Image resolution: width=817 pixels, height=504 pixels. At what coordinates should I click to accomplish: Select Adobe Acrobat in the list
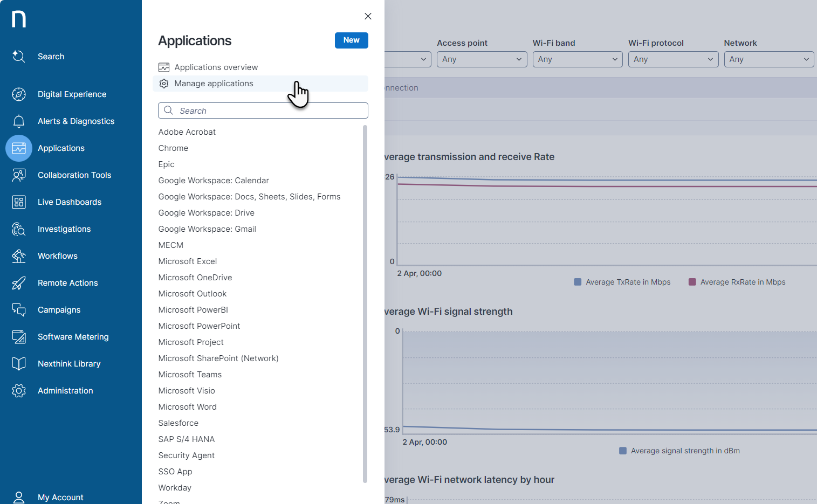pyautogui.click(x=187, y=132)
